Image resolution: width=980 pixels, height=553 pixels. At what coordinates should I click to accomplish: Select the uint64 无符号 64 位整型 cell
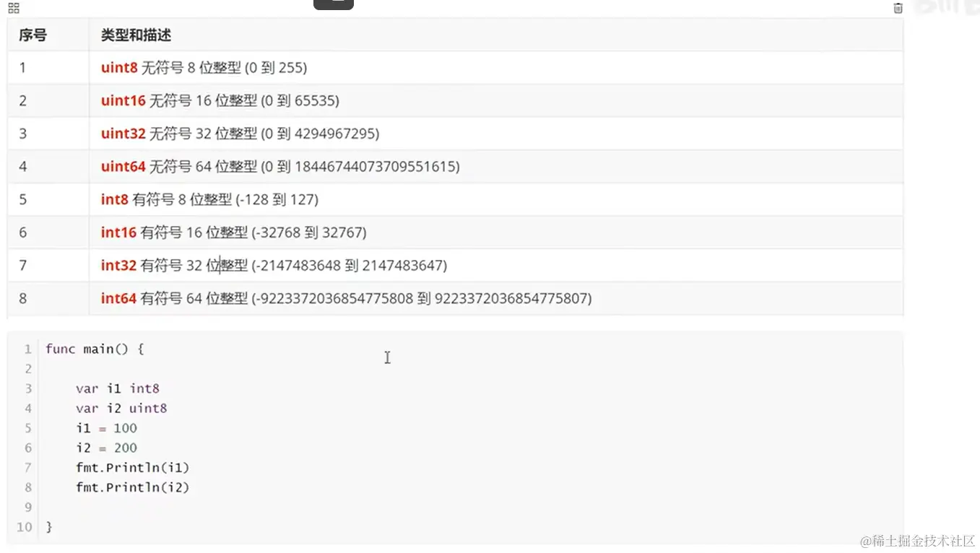click(496, 167)
